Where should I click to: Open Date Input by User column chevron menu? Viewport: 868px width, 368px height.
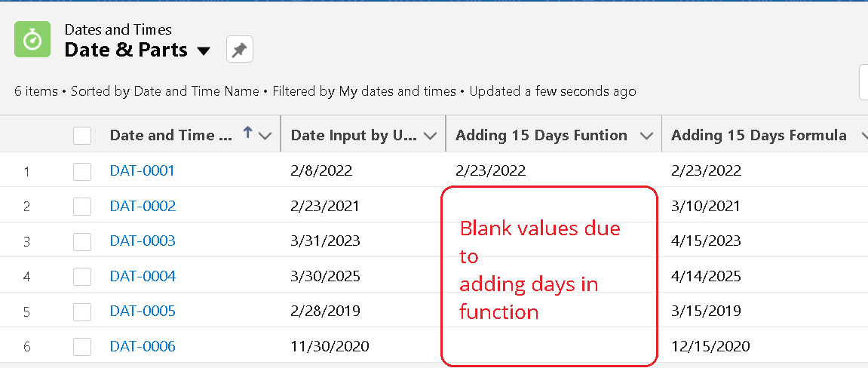click(430, 136)
